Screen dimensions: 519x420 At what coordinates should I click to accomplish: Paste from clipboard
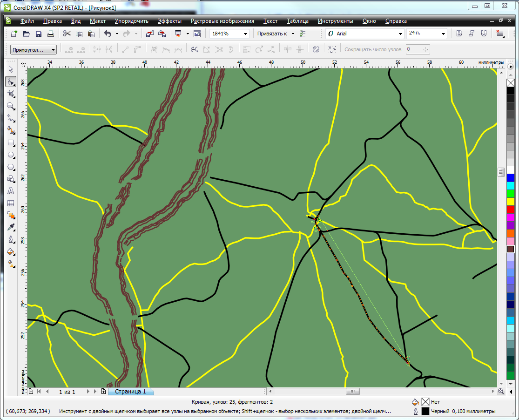tap(91, 34)
